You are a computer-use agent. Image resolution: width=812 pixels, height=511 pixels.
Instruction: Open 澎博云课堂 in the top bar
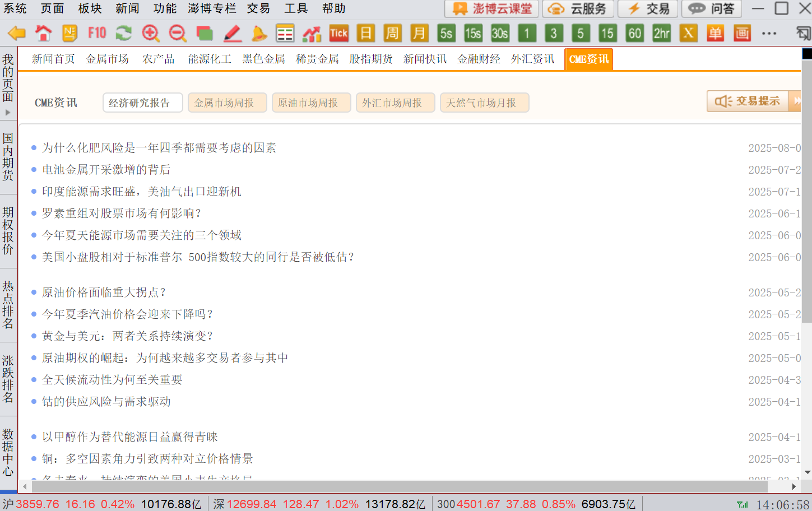click(491, 8)
